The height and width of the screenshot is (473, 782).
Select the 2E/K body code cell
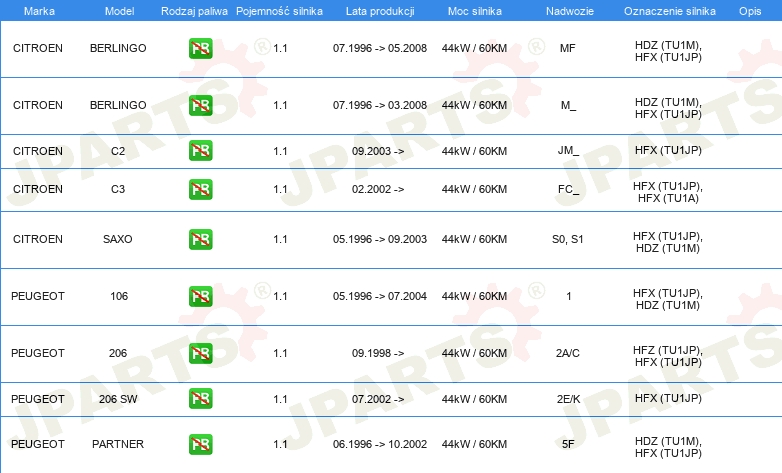pyautogui.click(x=568, y=399)
